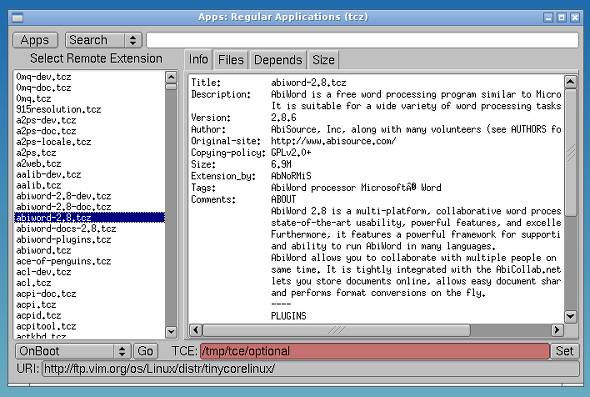
Task: Click the Size value 6.9M
Action: click(x=281, y=164)
